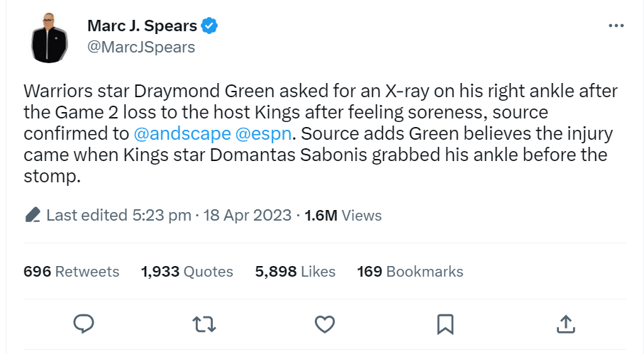644x354 pixels.
Task: Click the Marc J. Spears display name
Action: [x=142, y=26]
